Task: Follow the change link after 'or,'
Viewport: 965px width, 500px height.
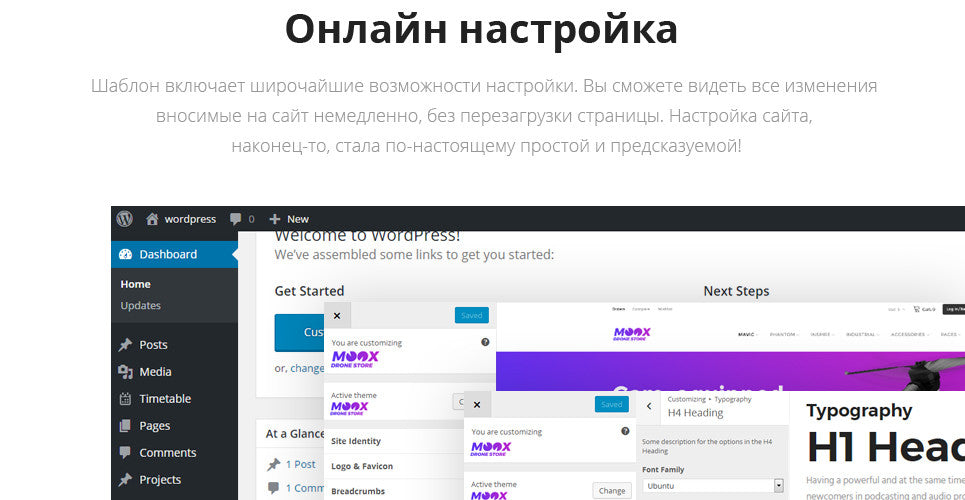Action: (x=307, y=368)
